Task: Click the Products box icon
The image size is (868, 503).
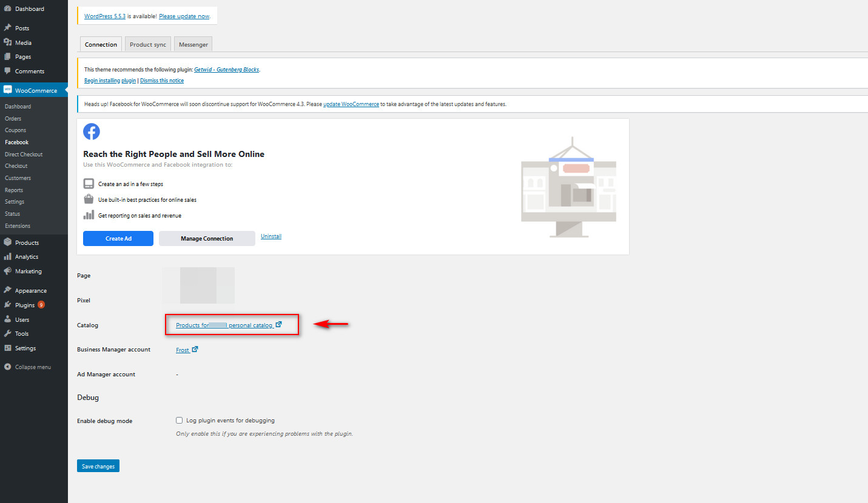Action: pos(7,242)
